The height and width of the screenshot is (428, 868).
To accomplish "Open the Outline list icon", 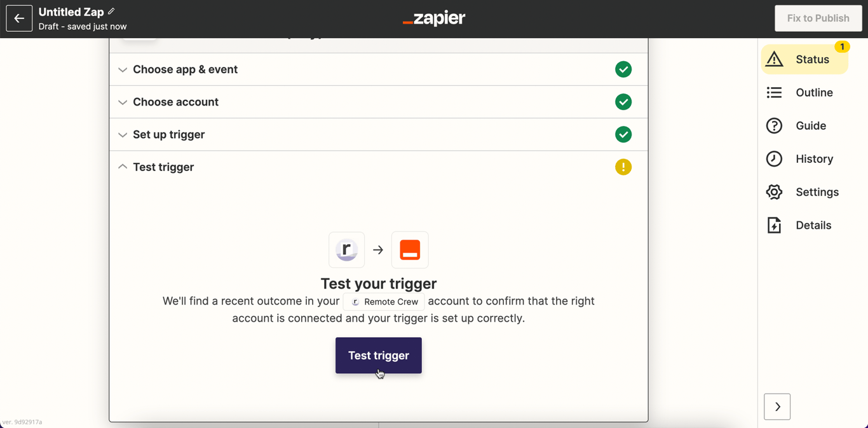I will 774,92.
